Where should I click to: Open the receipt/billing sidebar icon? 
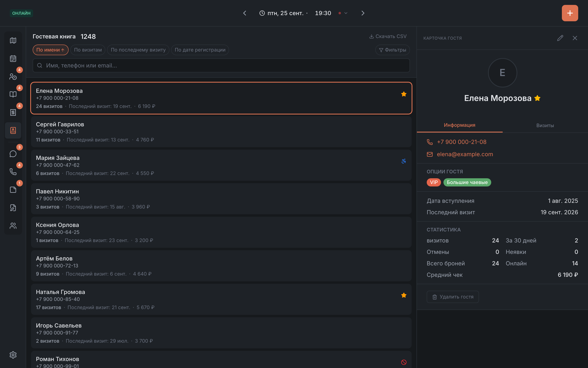pyautogui.click(x=13, y=112)
